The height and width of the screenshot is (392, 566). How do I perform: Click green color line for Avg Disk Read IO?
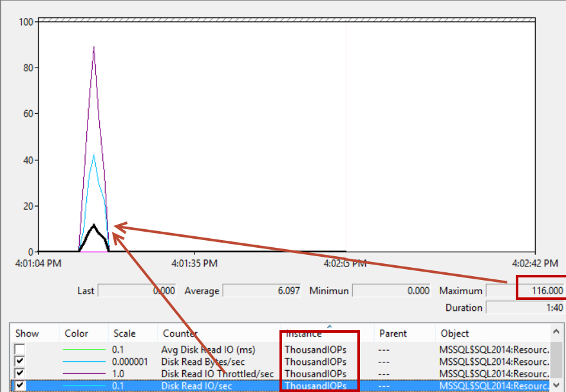[x=84, y=350]
